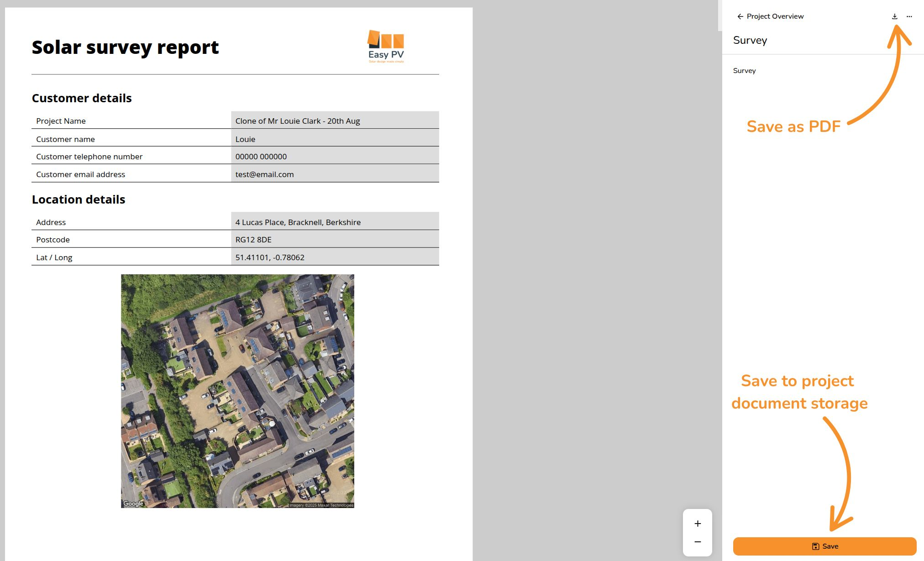The width and height of the screenshot is (924, 561).
Task: Click the Easy PV logo
Action: point(386,46)
